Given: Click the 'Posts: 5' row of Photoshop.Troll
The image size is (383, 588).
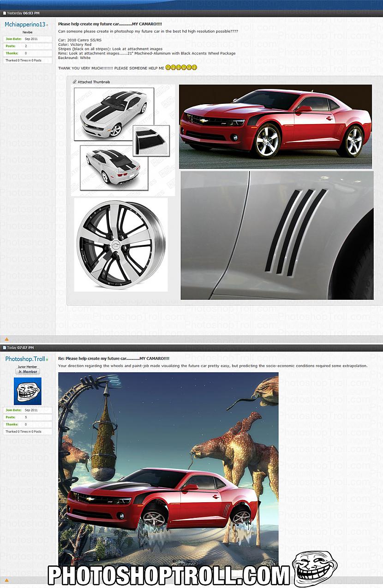Looking at the screenshot, I should point(28,417).
